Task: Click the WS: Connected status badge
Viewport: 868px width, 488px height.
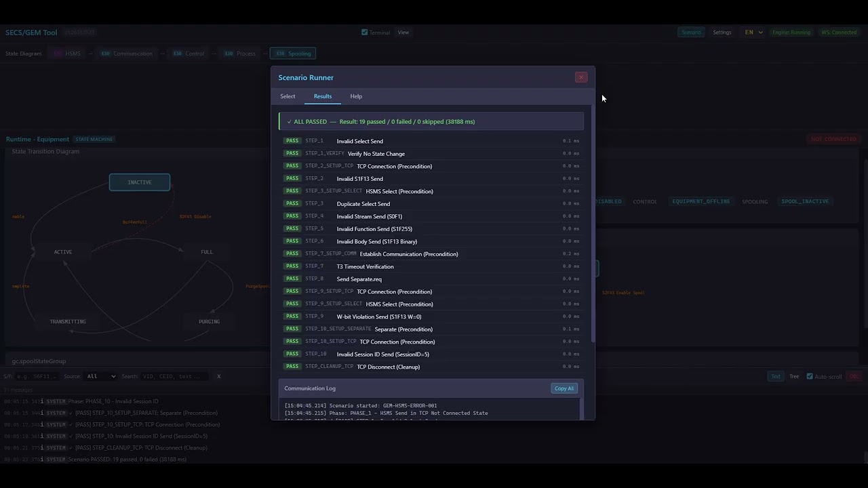Action: [x=839, y=33]
